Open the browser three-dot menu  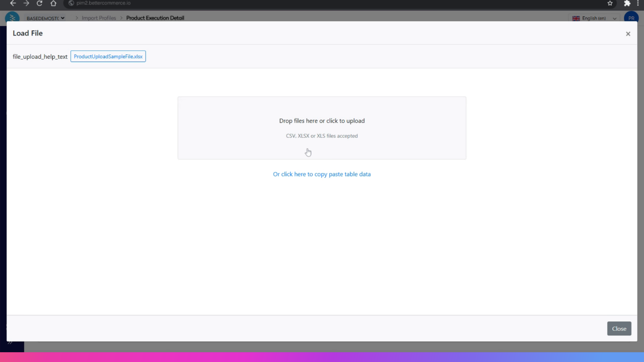pyautogui.click(x=638, y=3)
